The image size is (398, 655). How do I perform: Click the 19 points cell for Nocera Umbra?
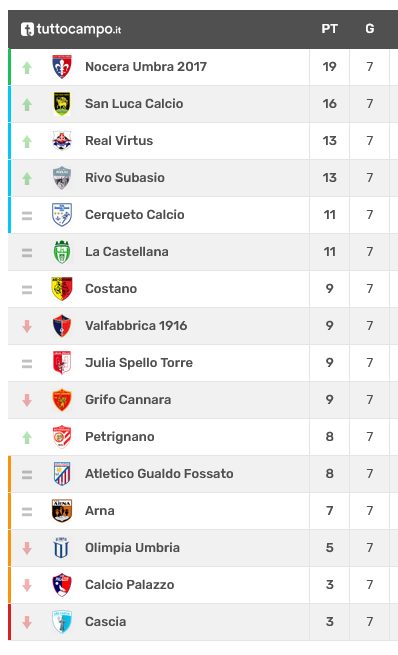pyautogui.click(x=330, y=67)
